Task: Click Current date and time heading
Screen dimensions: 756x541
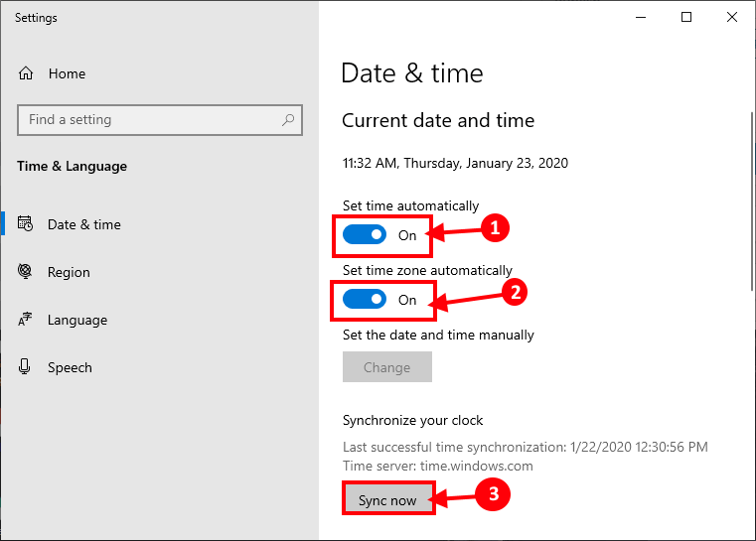Action: click(438, 120)
